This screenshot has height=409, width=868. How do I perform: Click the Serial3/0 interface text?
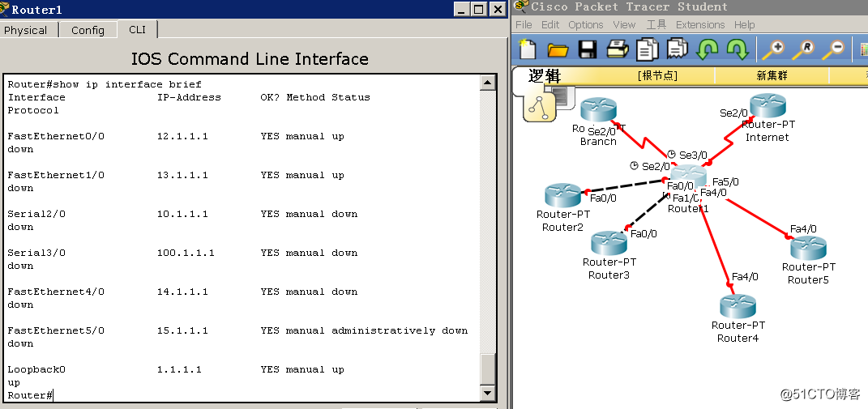tap(36, 253)
